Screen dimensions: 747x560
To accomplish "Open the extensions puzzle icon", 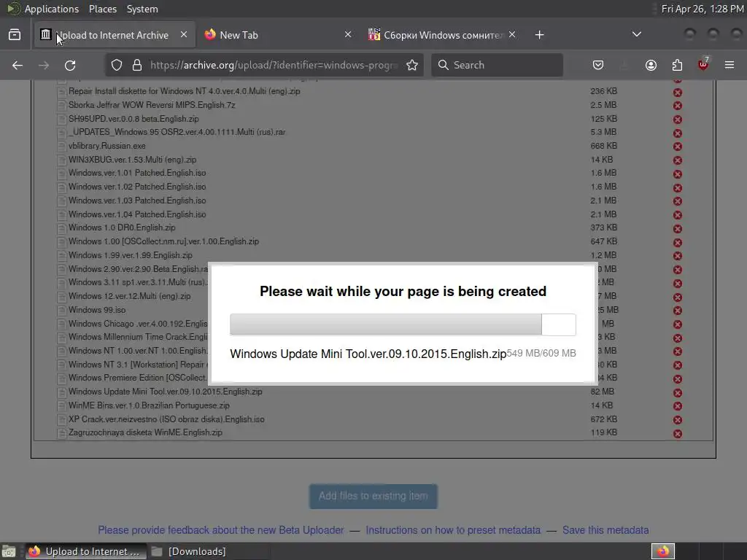I will (x=677, y=65).
